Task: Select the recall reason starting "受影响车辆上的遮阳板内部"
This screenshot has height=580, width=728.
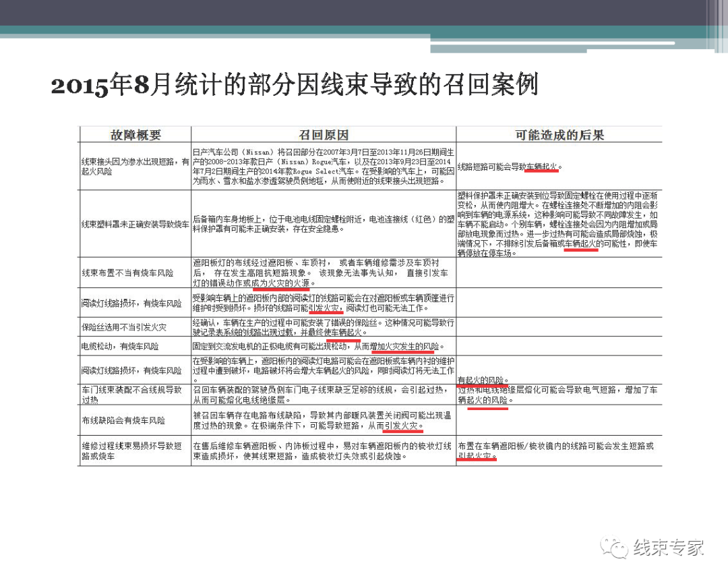Action: 324,303
